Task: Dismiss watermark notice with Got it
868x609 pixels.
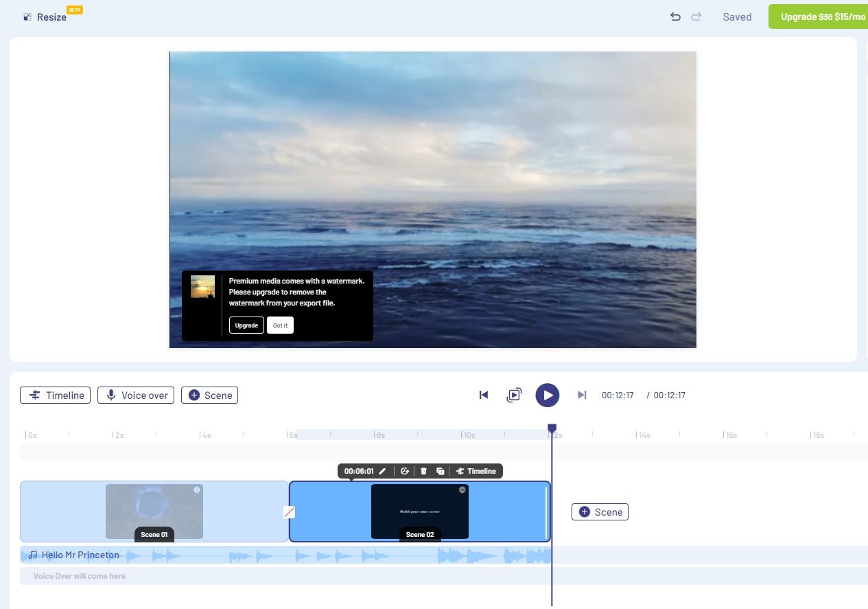Action: pos(280,325)
